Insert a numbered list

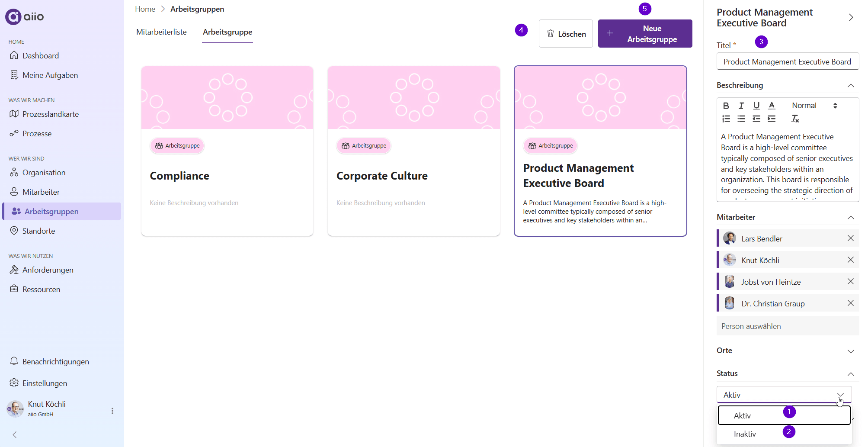tap(726, 119)
